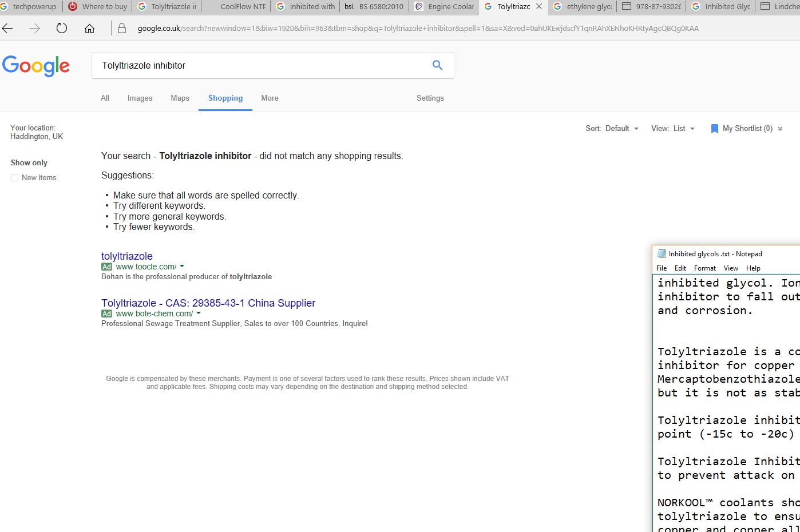Switch to the CoolFlow NTF tab
Viewport: 800px width, 532px height.
236,7
